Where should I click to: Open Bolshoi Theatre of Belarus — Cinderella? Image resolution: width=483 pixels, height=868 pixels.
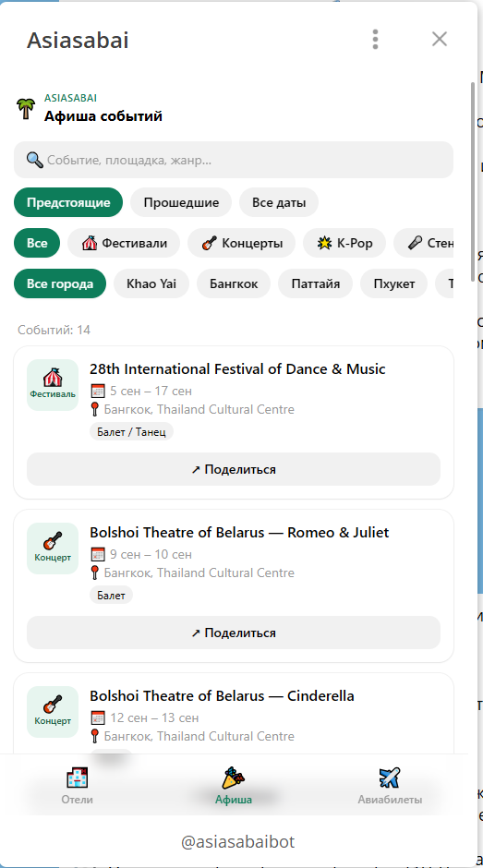[222, 696]
